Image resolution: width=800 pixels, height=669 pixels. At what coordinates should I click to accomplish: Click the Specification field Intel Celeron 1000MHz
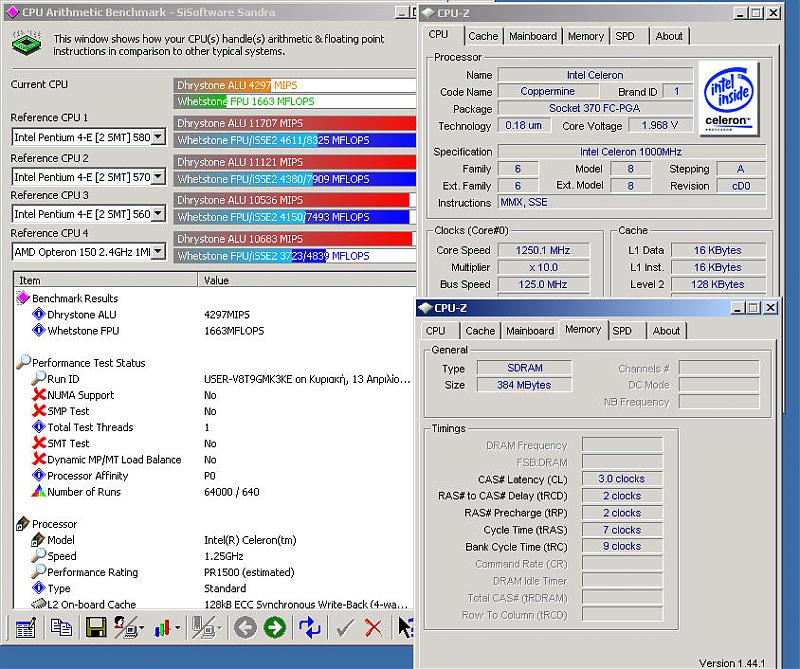pyautogui.click(x=632, y=152)
